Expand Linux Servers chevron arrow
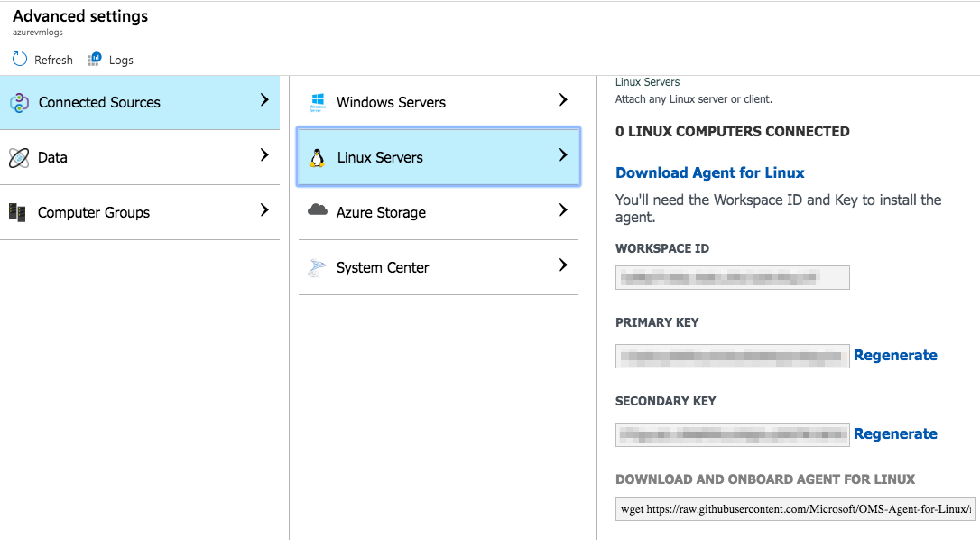 point(563,155)
